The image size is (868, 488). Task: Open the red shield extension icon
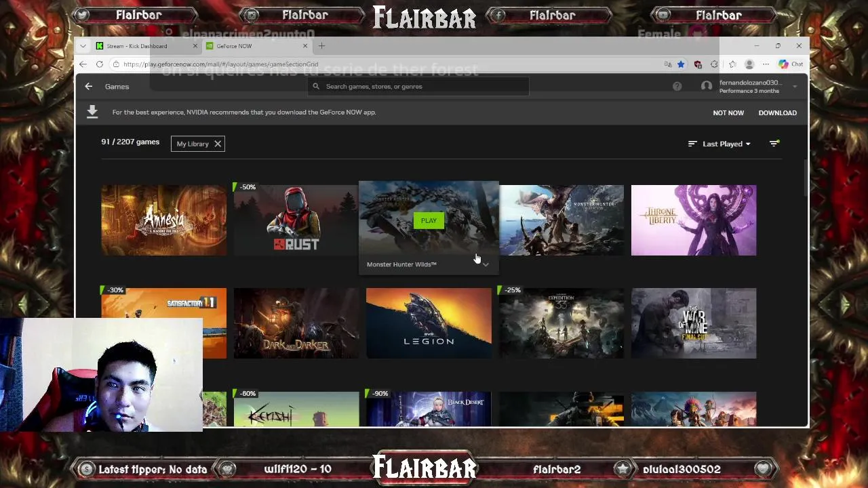[698, 64]
